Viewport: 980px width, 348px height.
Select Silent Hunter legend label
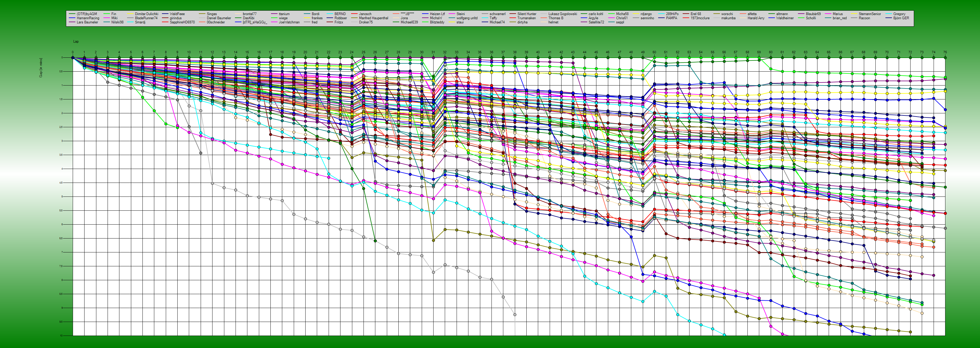click(x=527, y=14)
